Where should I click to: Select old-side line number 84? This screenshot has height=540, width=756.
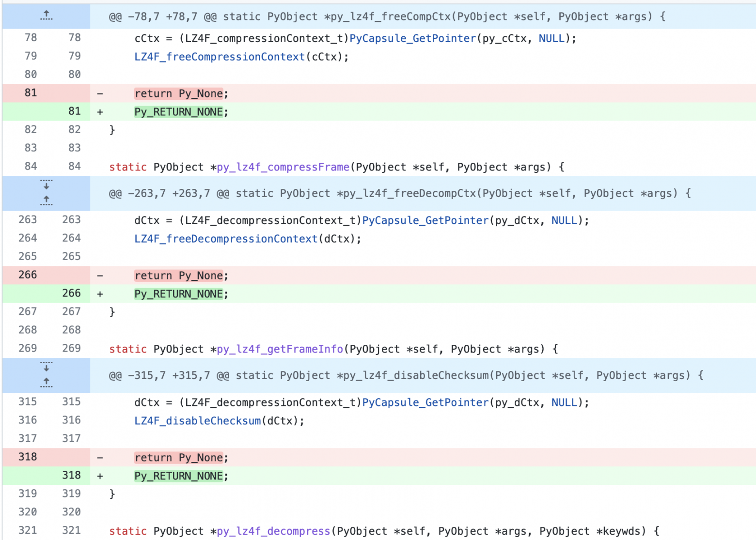point(31,166)
